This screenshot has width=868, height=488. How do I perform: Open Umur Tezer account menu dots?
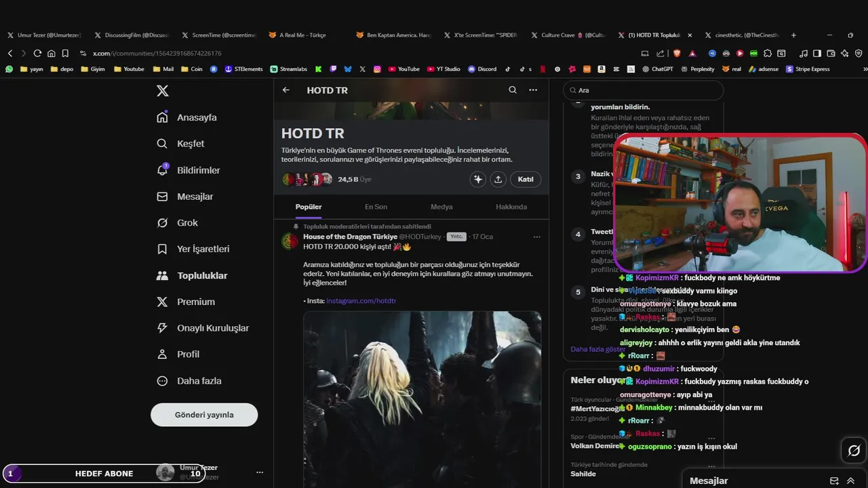click(259, 472)
